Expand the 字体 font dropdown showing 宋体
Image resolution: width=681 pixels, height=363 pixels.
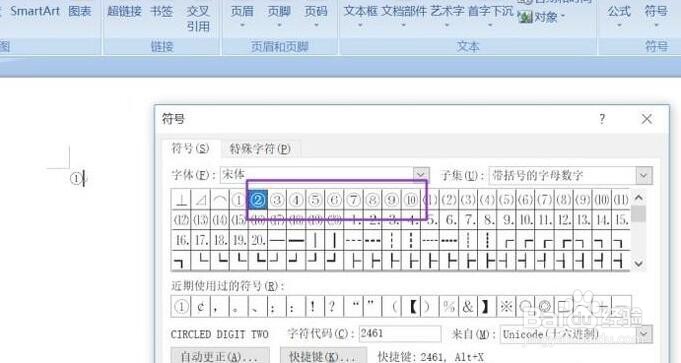pos(420,175)
